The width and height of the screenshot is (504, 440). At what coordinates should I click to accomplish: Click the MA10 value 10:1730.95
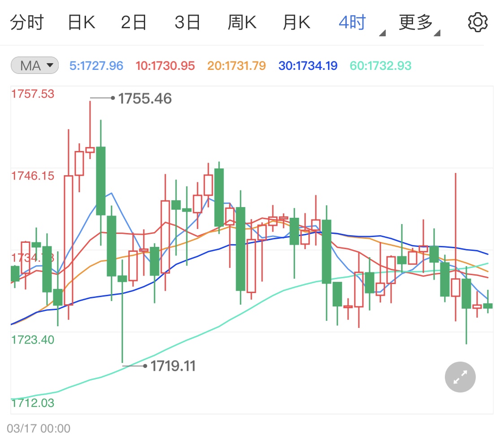[165, 65]
